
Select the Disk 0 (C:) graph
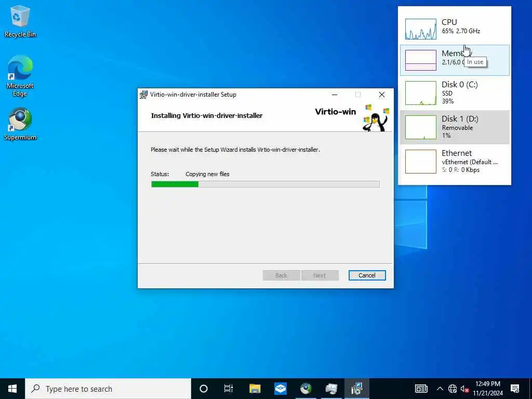(421, 93)
